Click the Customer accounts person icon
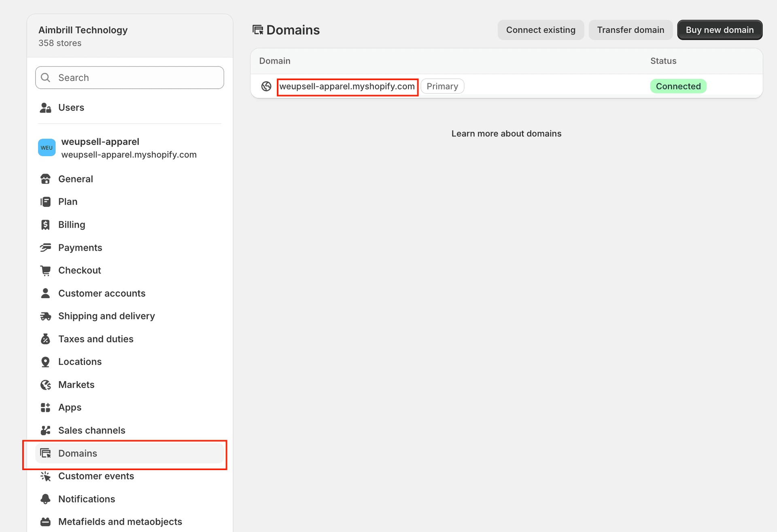 coord(45,293)
